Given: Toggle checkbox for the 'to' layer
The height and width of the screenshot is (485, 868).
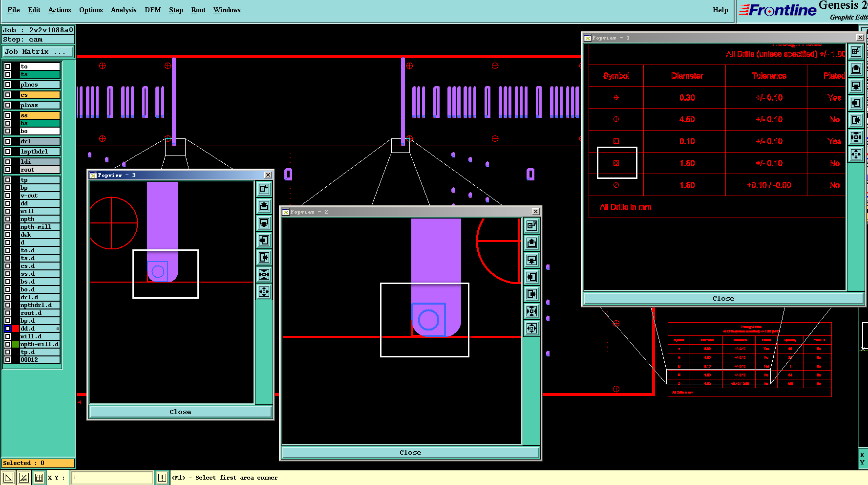Looking at the screenshot, I should pyautogui.click(x=8, y=66).
